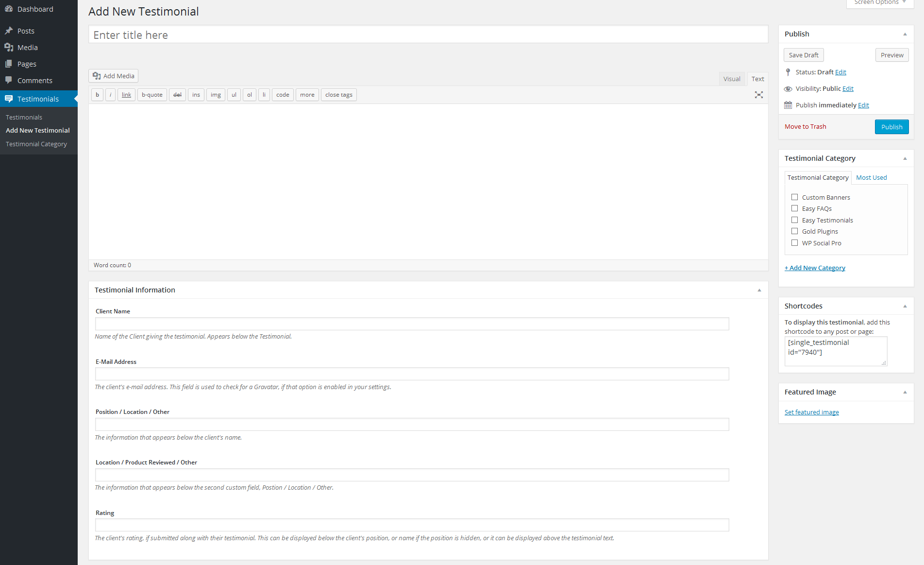Expand the Screen Options dropdown

tap(880, 3)
